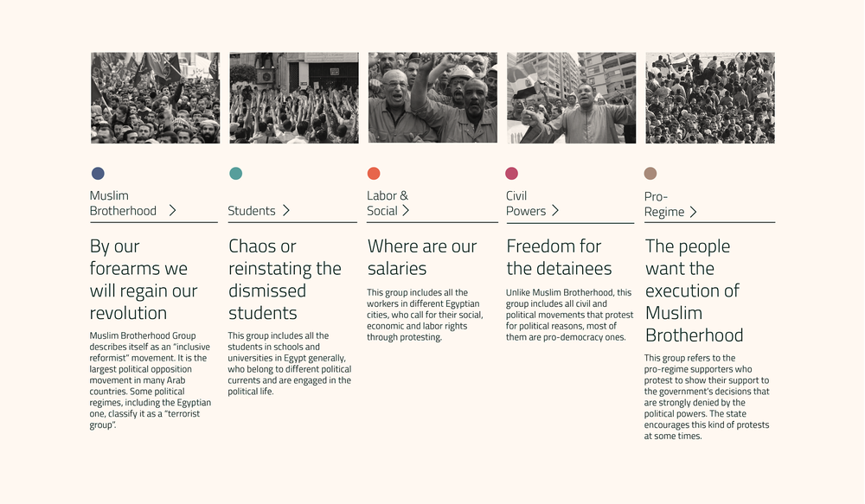Click the pink Civil Powers color dot
Screen dimensions: 865x504
click(511, 173)
